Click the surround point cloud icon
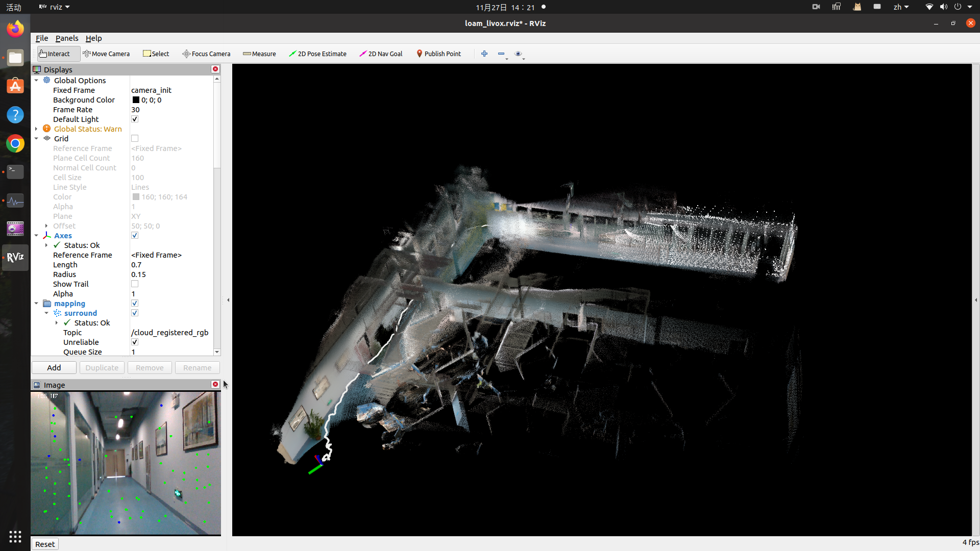Screen dimensions: 980x551 pyautogui.click(x=57, y=313)
